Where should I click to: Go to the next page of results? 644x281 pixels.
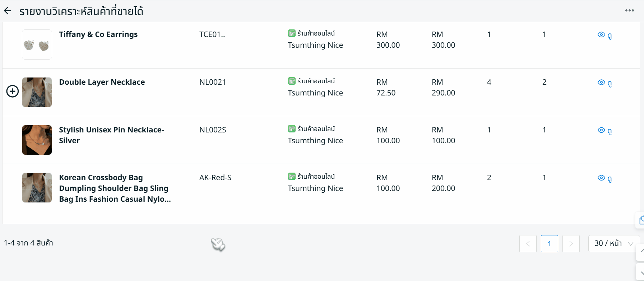[571, 244]
